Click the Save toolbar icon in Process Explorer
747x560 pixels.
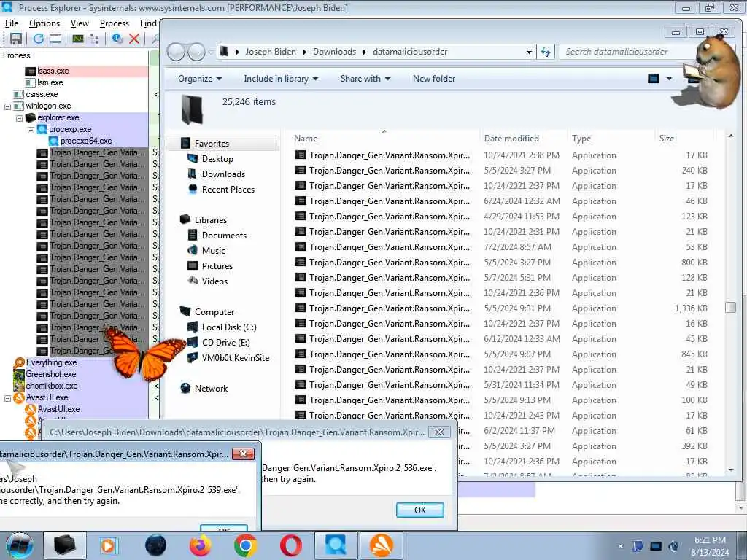click(16, 39)
